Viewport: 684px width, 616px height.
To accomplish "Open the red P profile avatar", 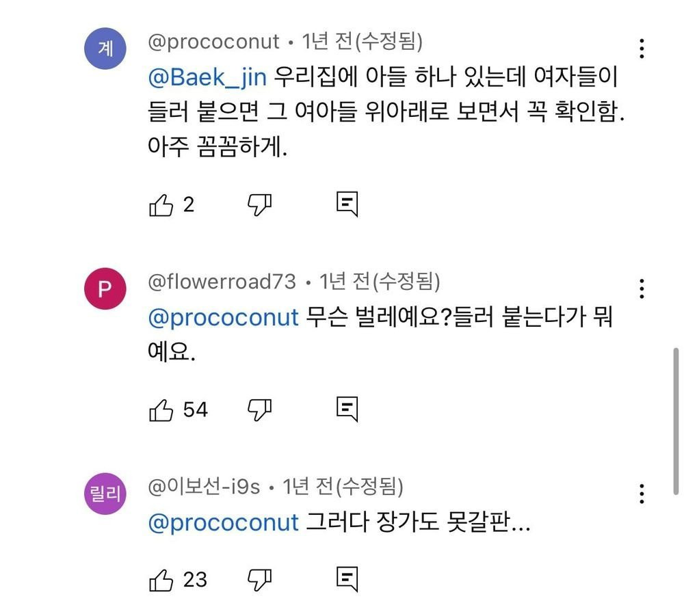I will coord(105,289).
